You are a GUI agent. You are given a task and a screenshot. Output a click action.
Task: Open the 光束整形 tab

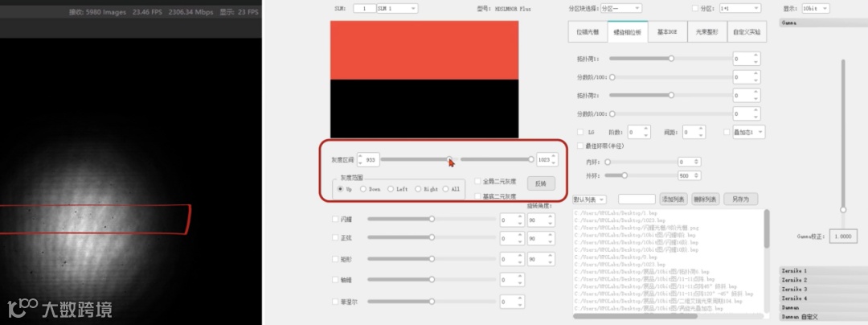point(707,32)
